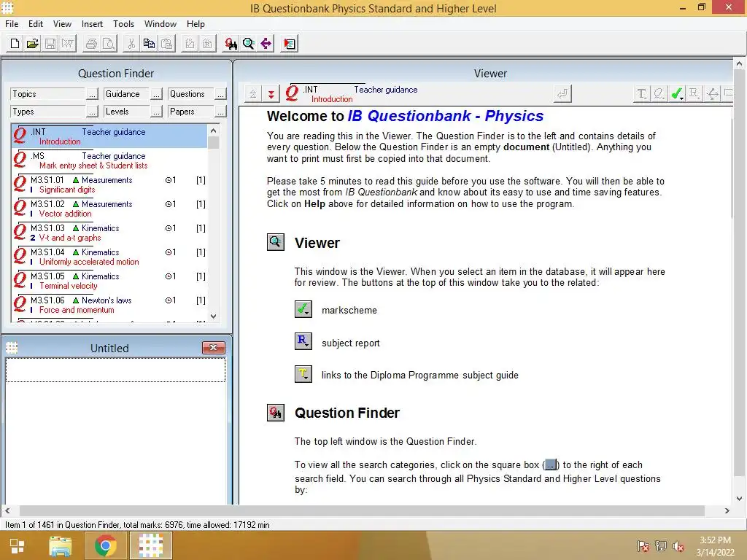Click the Papers search field
747x560 pixels.
click(190, 112)
